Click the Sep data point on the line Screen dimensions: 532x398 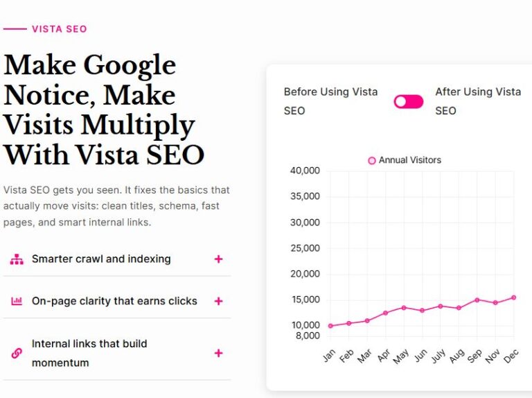[x=477, y=300]
